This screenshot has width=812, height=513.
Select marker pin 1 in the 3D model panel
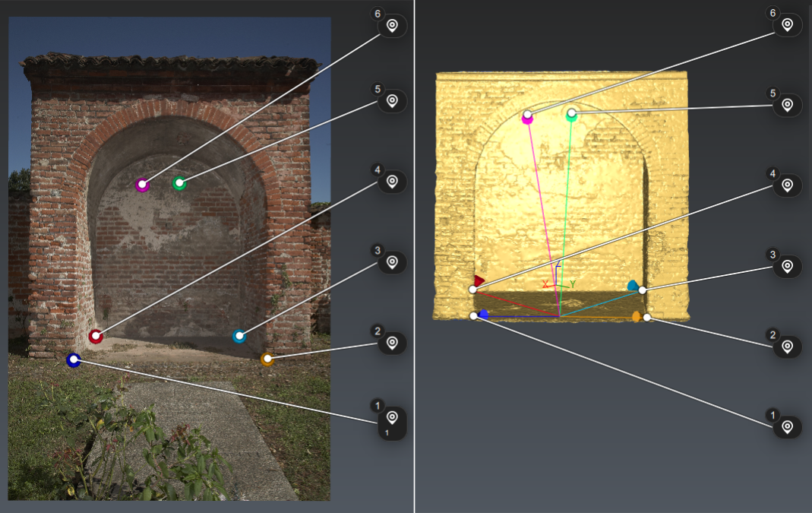[788, 426]
